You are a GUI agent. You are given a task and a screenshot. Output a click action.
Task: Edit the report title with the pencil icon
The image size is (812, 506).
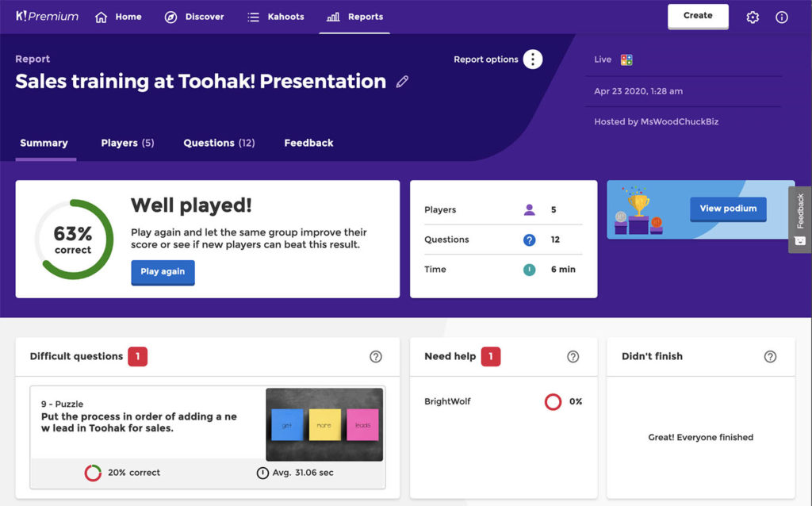click(402, 82)
